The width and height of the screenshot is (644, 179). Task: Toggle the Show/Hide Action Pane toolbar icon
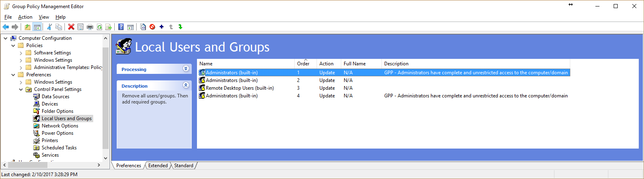[131, 27]
